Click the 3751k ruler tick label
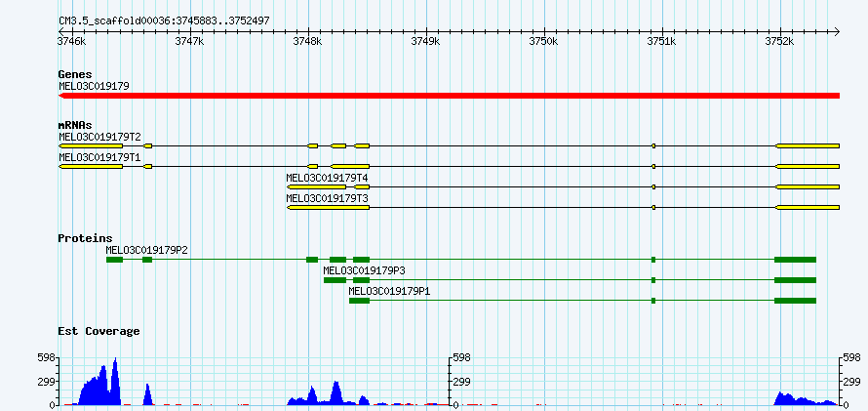The width and height of the screenshot is (868, 411). tap(662, 42)
